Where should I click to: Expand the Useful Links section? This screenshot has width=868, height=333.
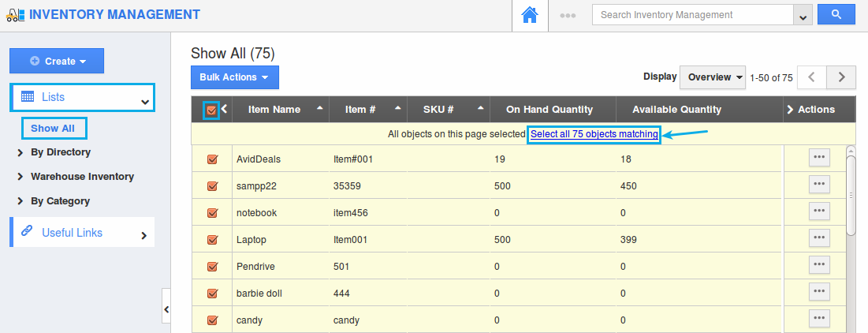pos(144,235)
